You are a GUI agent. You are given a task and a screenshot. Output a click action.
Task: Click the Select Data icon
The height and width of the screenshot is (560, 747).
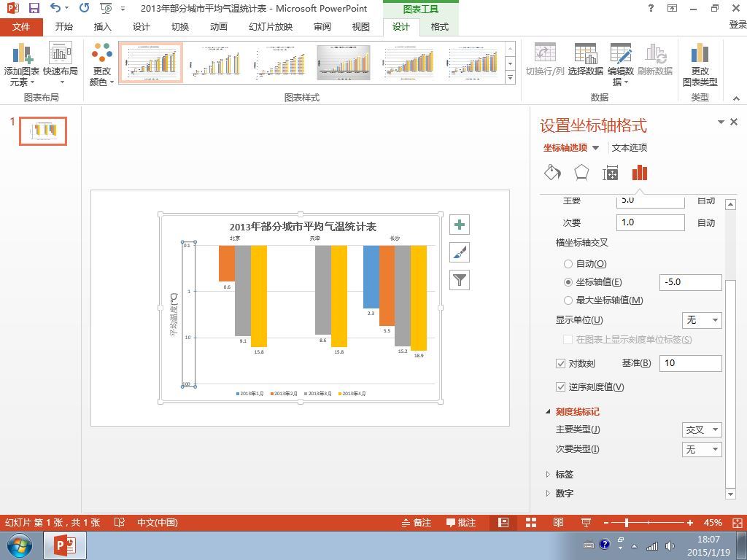586,60
